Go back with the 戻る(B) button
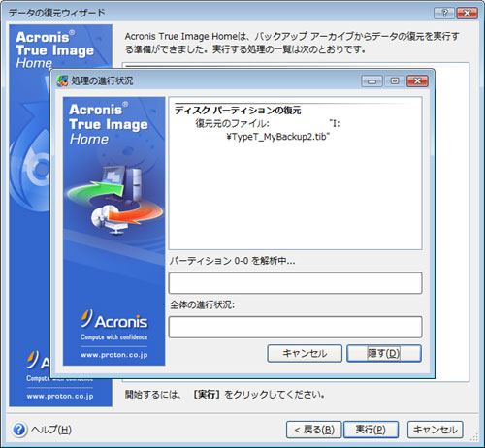485x448 pixels. 314,430
